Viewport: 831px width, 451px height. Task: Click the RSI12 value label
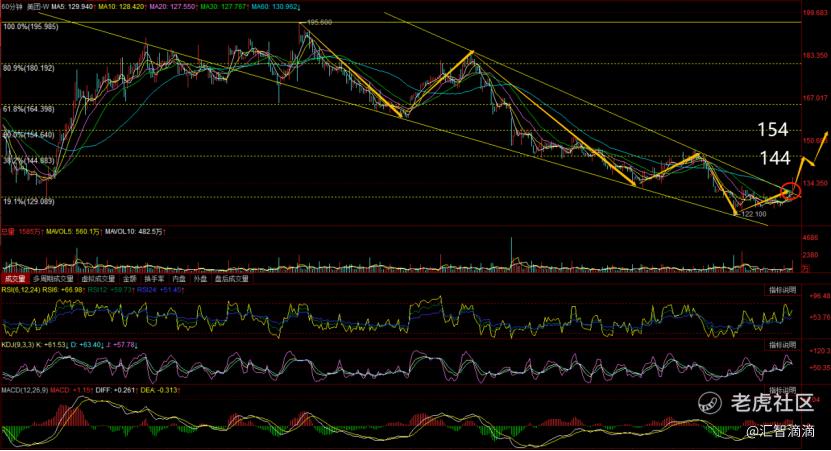click(x=111, y=290)
